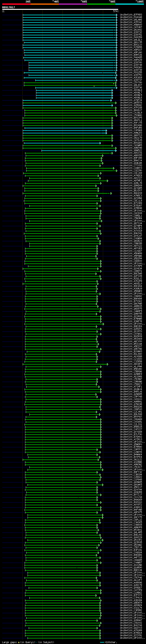Open hit UniRef100_A4J2F7

[131, 580]
